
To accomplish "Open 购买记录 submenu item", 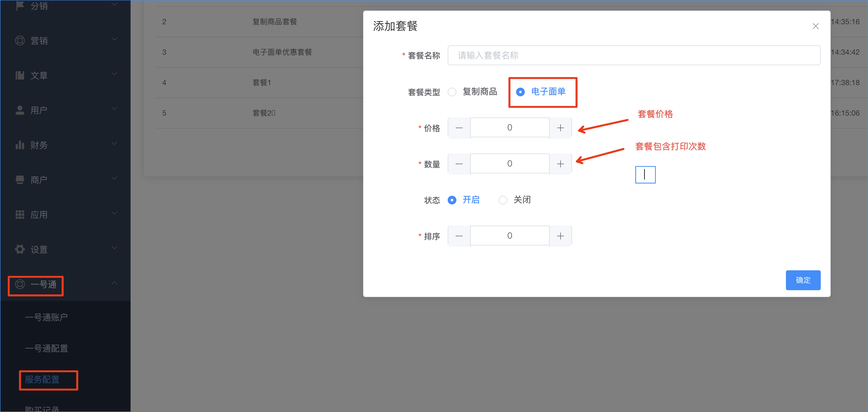I will 42,409.
